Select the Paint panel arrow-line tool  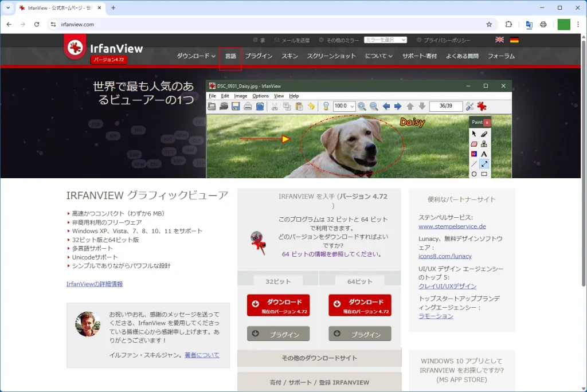[484, 164]
